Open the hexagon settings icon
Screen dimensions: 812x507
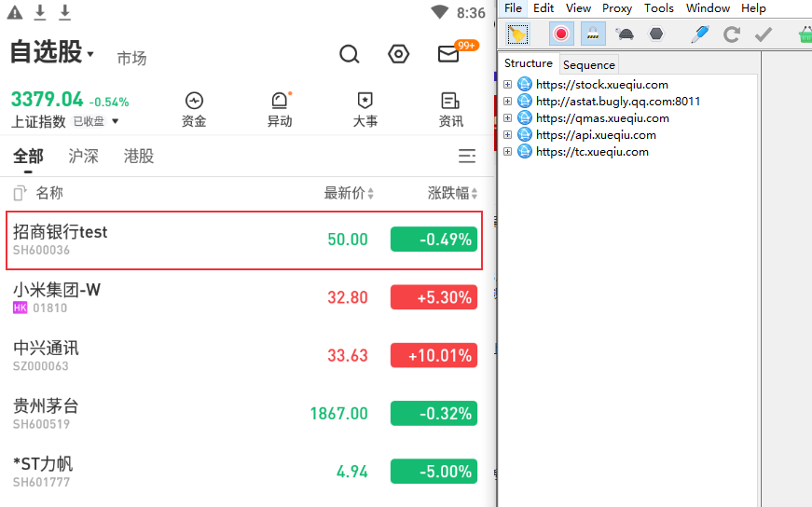point(398,54)
